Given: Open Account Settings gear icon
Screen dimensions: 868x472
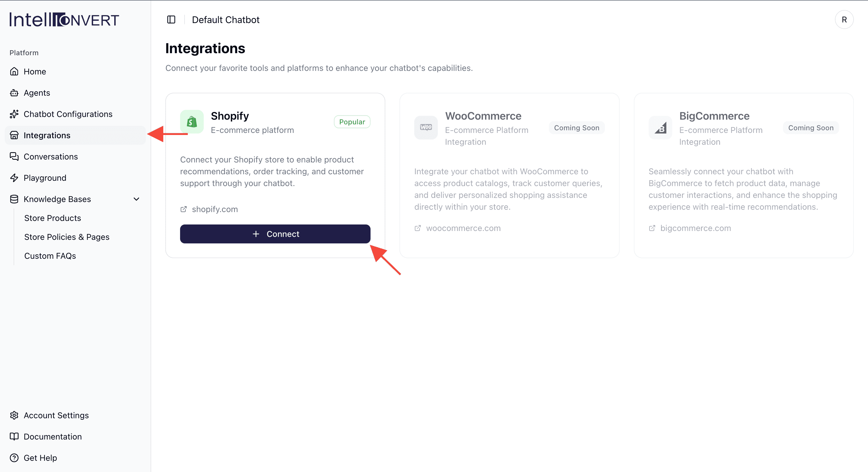Looking at the screenshot, I should click(14, 415).
